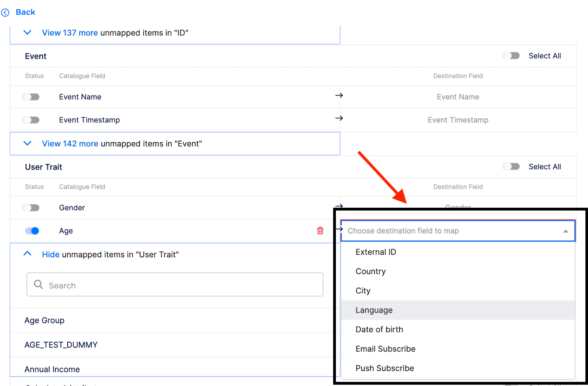Expand 137 more unmapped ID items
Screen dimensions: 588x386
(x=70, y=33)
